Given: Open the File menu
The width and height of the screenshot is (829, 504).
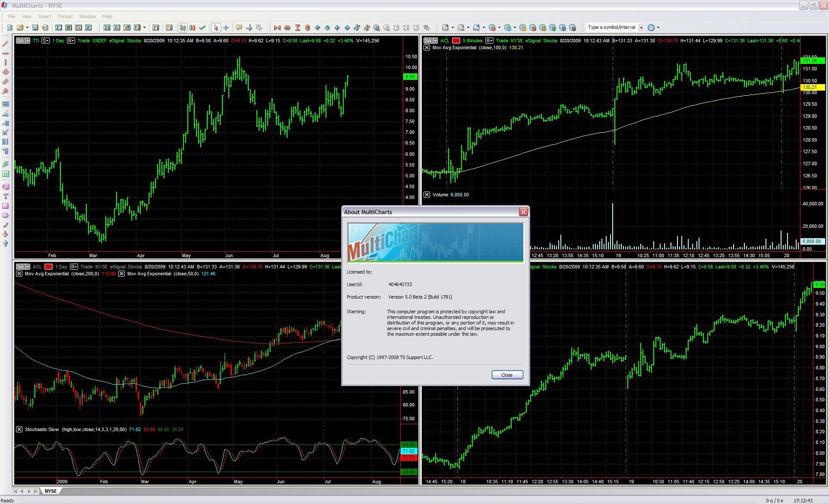Looking at the screenshot, I should pos(12,16).
